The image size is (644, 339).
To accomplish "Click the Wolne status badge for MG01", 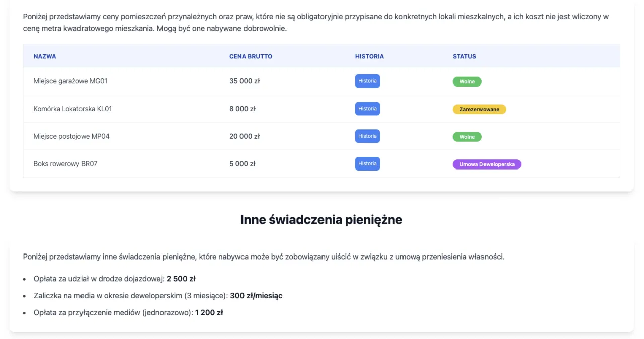I will point(467,81).
